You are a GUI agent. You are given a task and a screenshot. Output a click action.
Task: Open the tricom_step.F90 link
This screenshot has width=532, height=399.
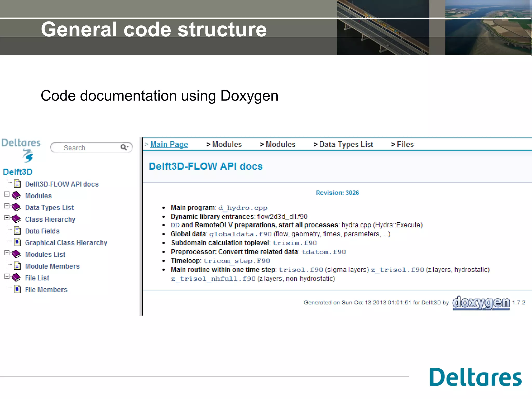[x=237, y=261]
